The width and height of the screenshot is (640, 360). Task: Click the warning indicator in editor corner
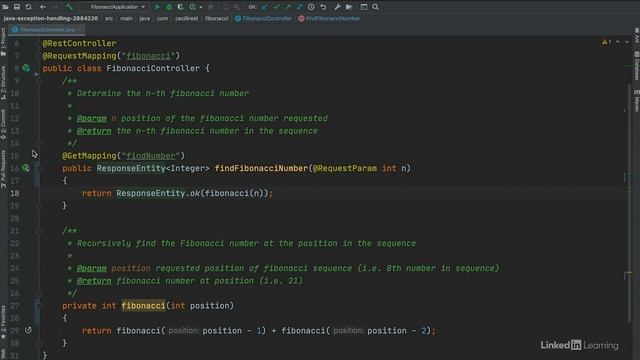click(x=607, y=42)
